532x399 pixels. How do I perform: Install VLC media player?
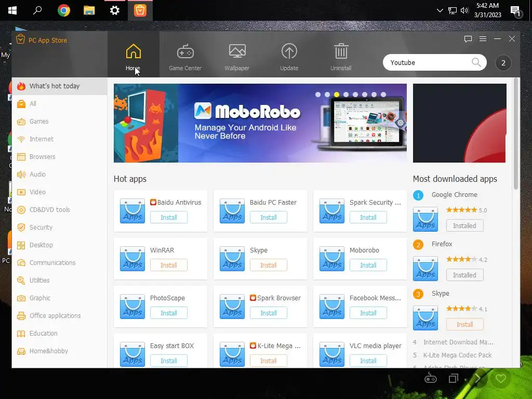[x=368, y=361]
